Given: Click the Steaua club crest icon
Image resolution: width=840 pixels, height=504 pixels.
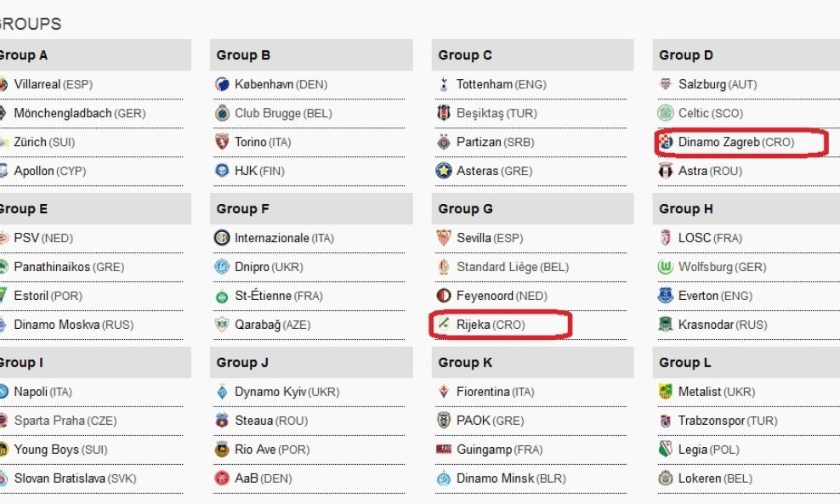Looking at the screenshot, I should 222,421.
